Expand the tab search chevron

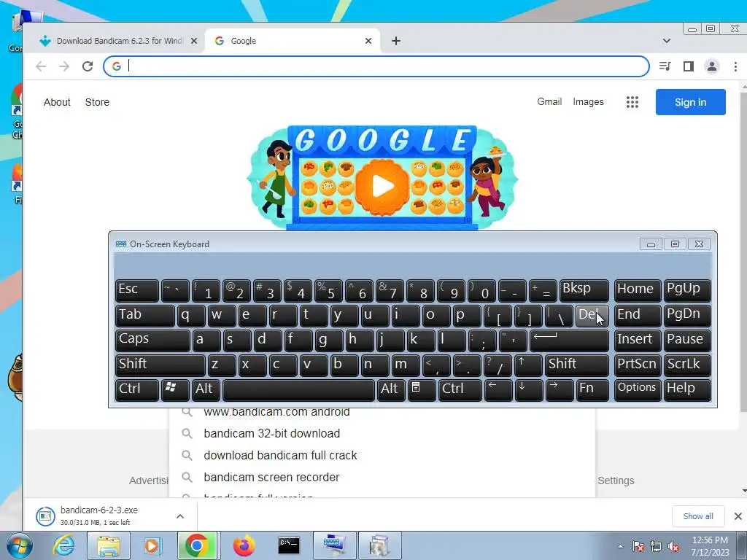[667, 41]
